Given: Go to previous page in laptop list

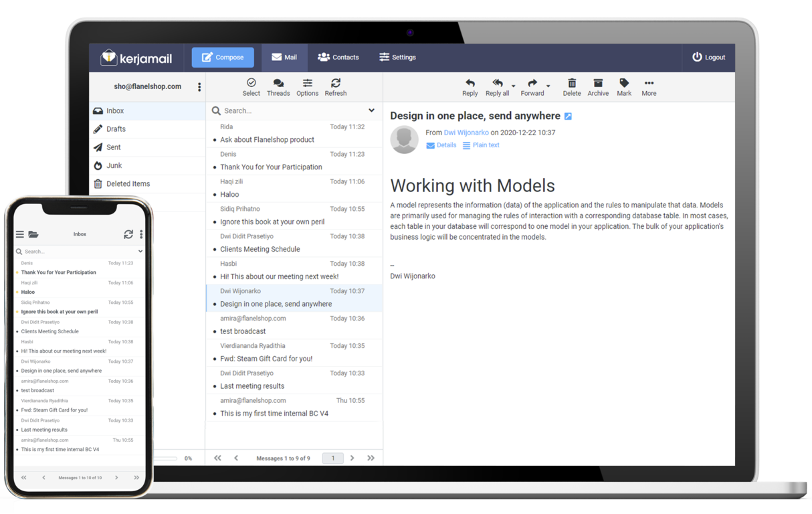Looking at the screenshot, I should click(236, 458).
